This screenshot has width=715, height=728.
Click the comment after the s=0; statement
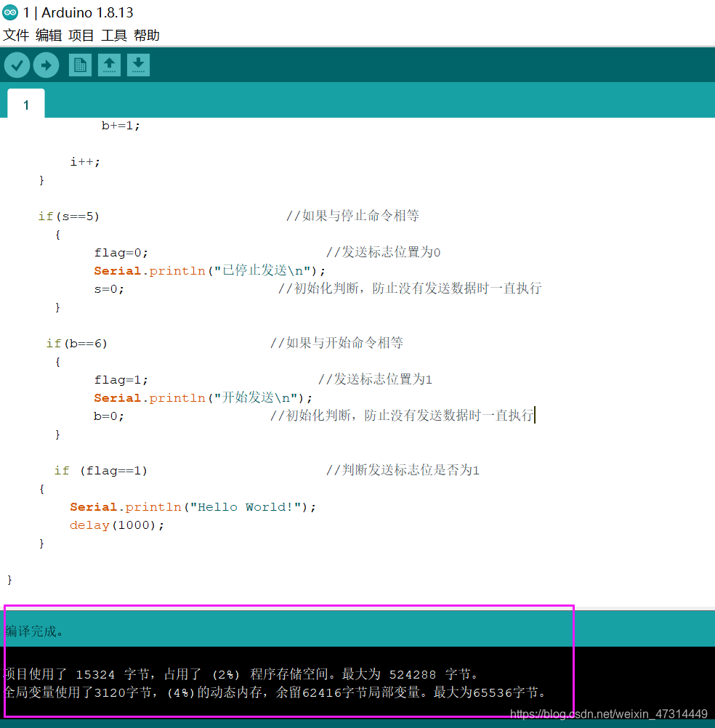coord(410,288)
